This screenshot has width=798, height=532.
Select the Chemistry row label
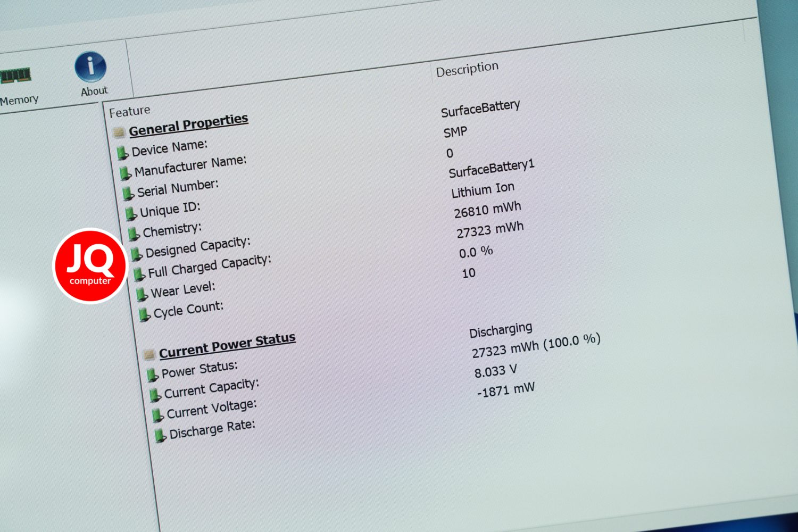pos(172,230)
